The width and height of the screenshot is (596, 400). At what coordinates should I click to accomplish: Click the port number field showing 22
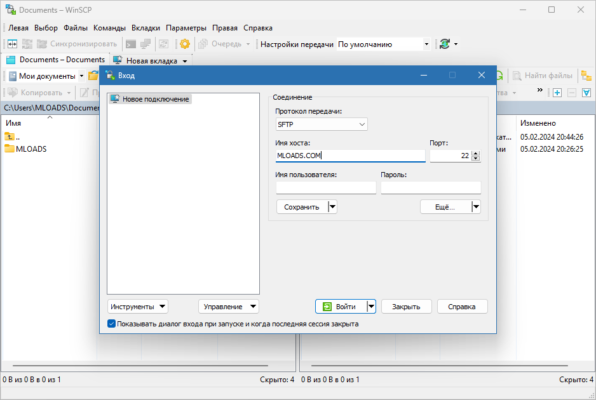(450, 156)
